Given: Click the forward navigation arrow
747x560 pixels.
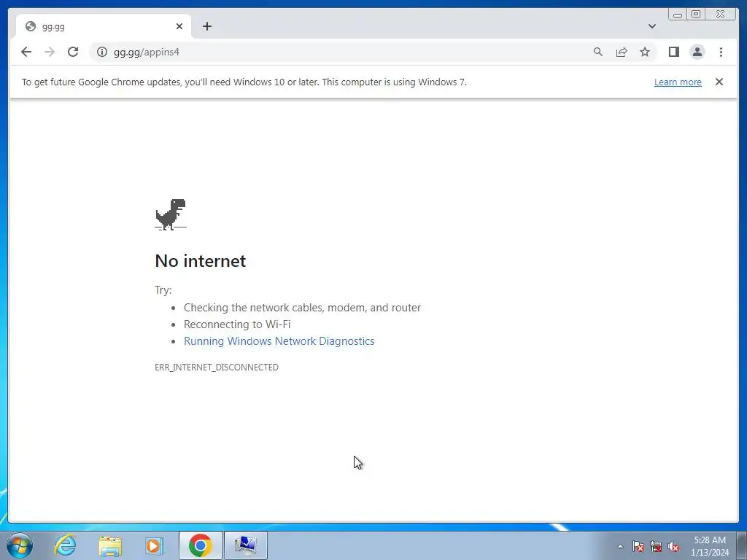Looking at the screenshot, I should [x=50, y=52].
